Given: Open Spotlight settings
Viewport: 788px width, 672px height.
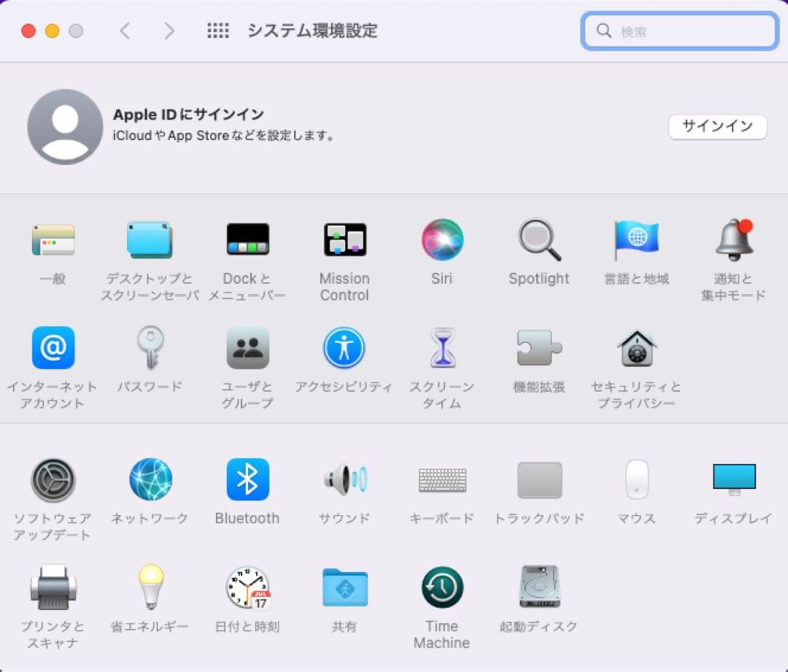Looking at the screenshot, I should coord(538,239).
